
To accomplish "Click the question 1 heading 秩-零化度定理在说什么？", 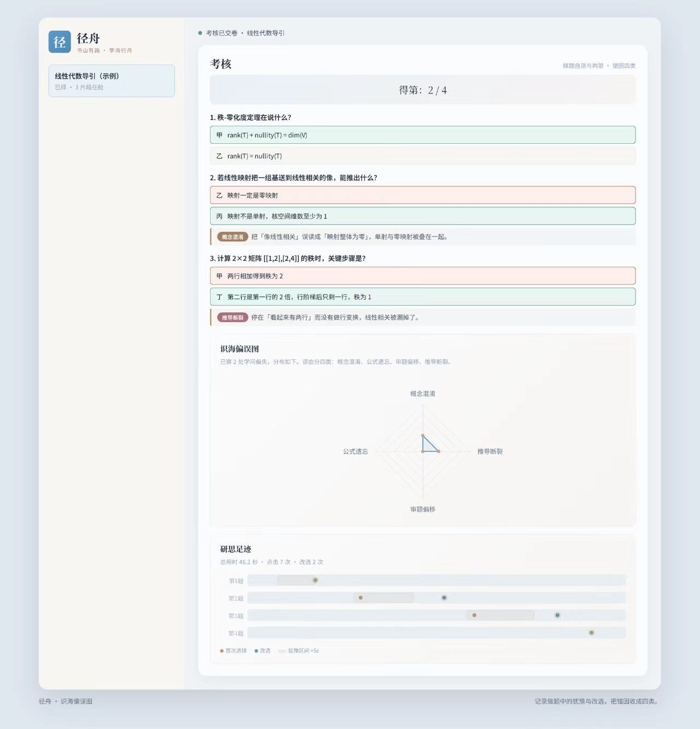I will [250, 118].
